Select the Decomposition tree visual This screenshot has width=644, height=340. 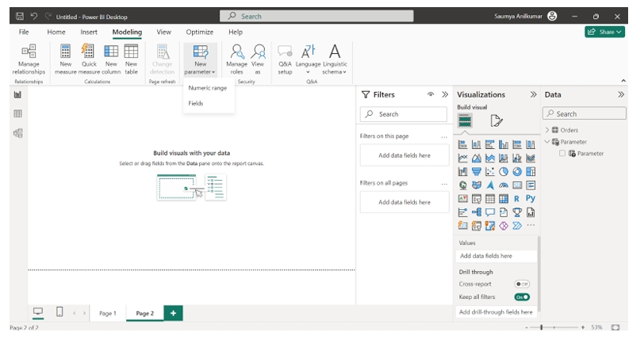click(x=476, y=212)
